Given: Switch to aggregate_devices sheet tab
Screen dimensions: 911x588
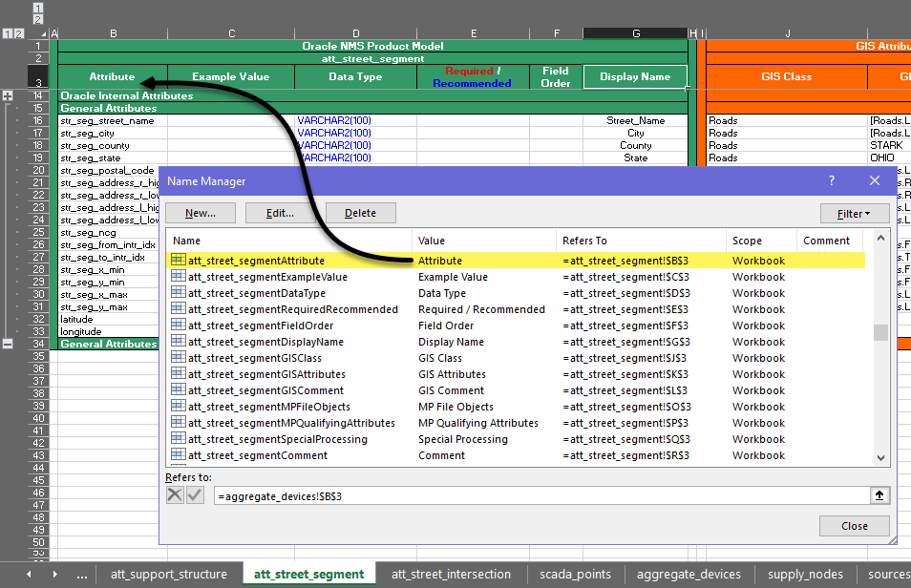Looking at the screenshot, I should (x=689, y=575).
